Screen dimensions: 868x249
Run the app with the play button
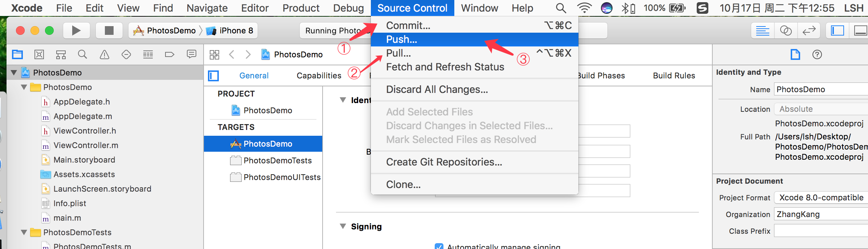76,30
